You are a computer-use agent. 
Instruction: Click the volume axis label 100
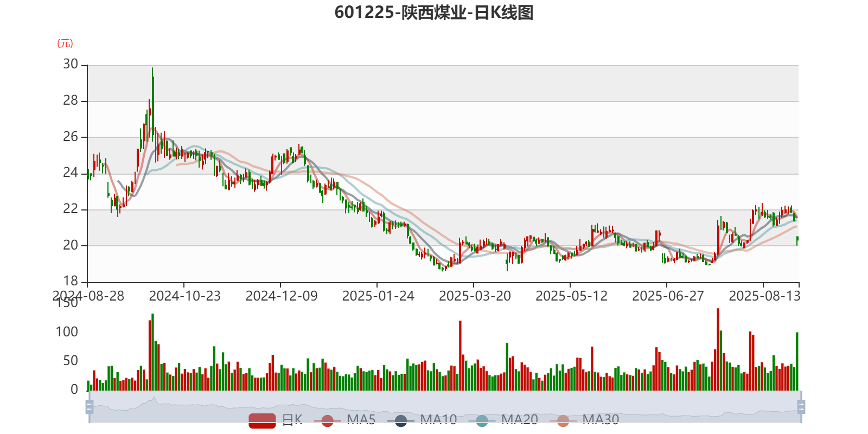(x=67, y=331)
